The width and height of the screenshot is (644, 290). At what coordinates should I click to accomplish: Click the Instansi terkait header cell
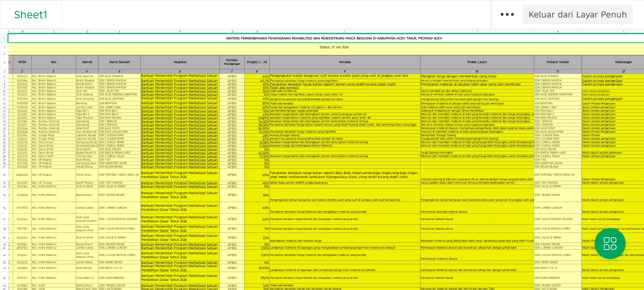point(558,62)
